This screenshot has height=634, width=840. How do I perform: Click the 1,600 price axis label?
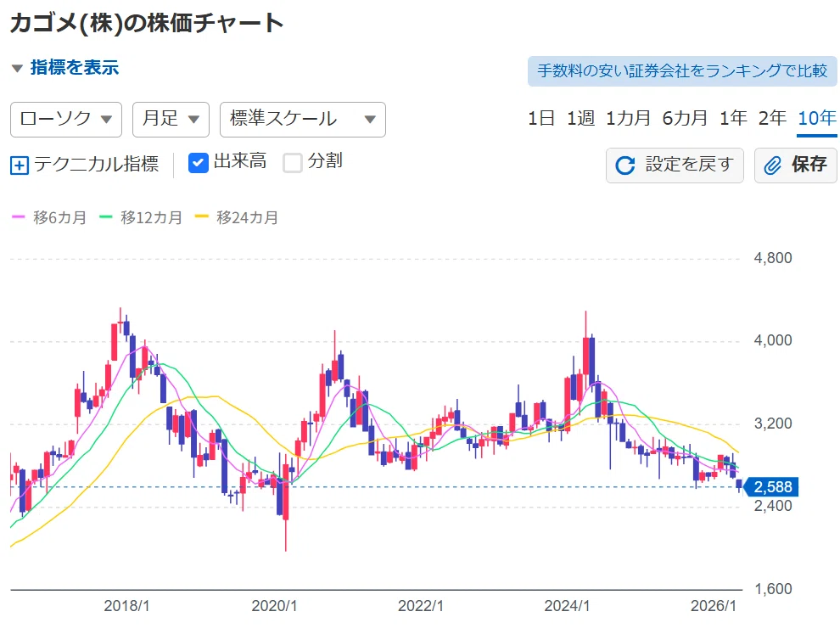773,589
